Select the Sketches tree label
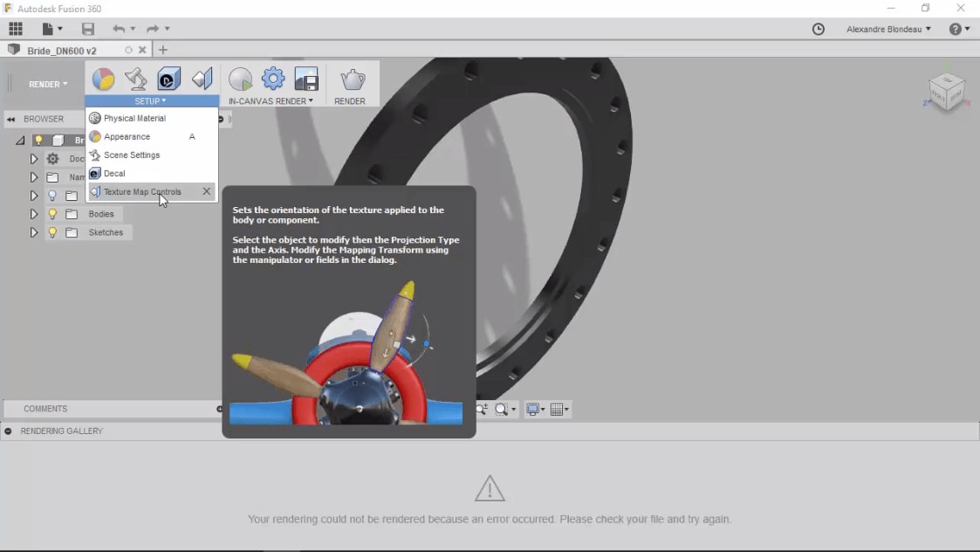 [106, 232]
